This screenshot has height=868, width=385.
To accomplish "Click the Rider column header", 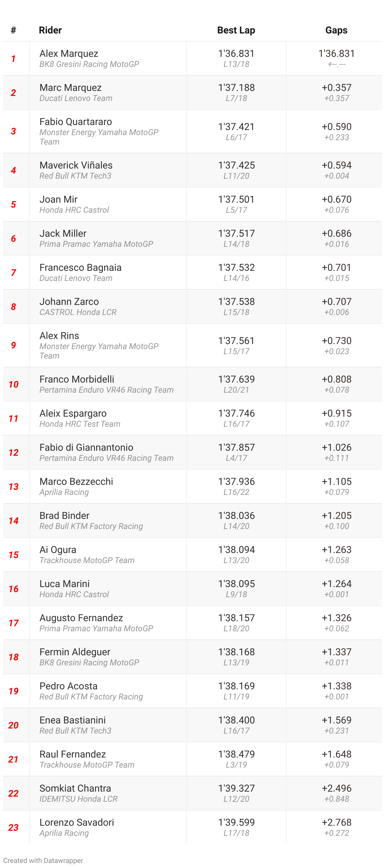I will (x=50, y=30).
